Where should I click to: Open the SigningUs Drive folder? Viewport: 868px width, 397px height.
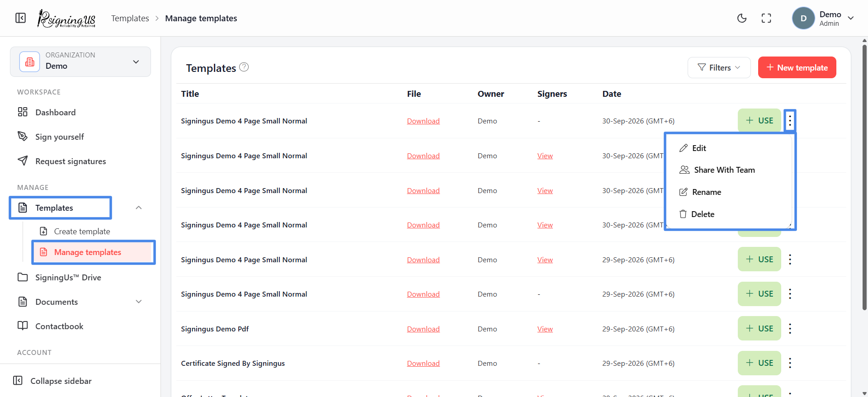[59, 277]
